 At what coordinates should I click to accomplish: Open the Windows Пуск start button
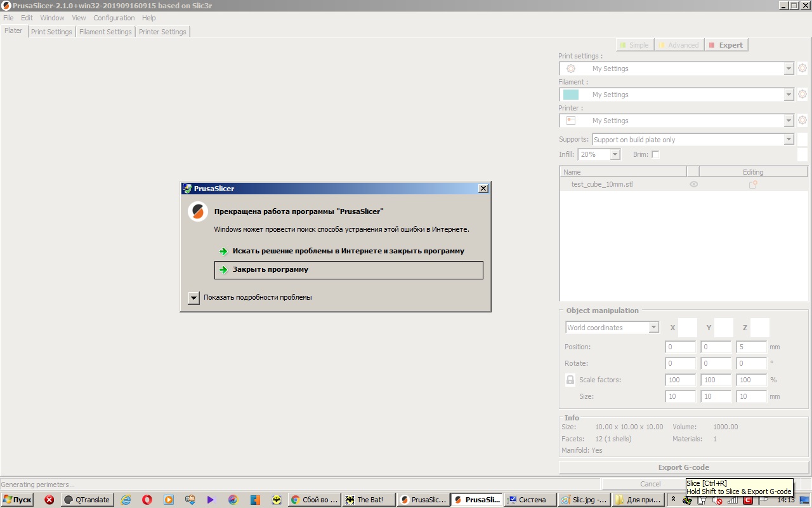point(17,500)
